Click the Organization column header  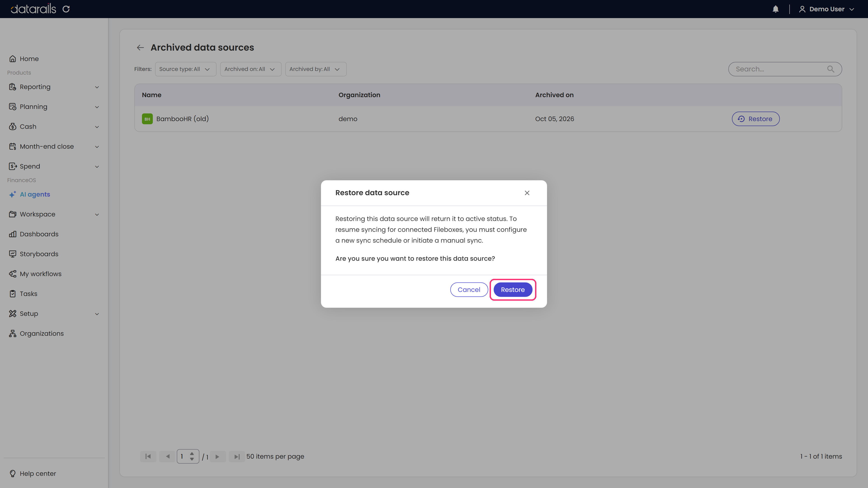(x=359, y=95)
